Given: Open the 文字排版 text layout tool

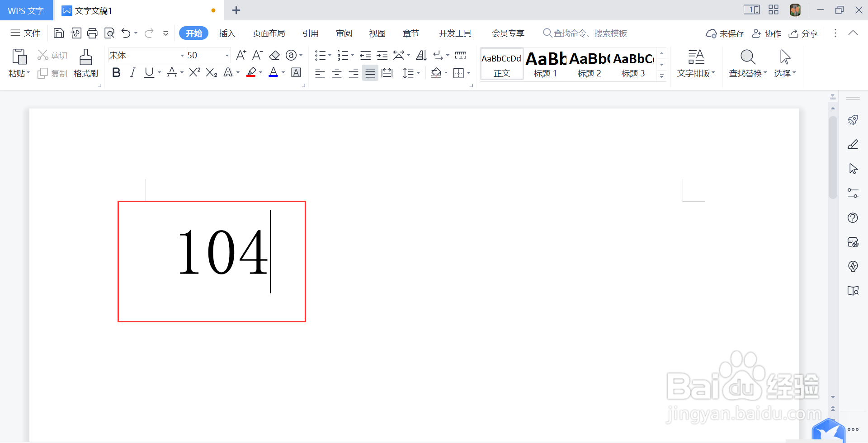Looking at the screenshot, I should coord(696,63).
